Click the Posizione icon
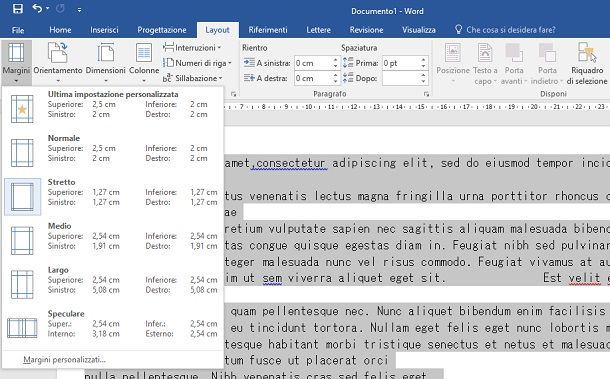The width and height of the screenshot is (610, 379). (x=453, y=53)
